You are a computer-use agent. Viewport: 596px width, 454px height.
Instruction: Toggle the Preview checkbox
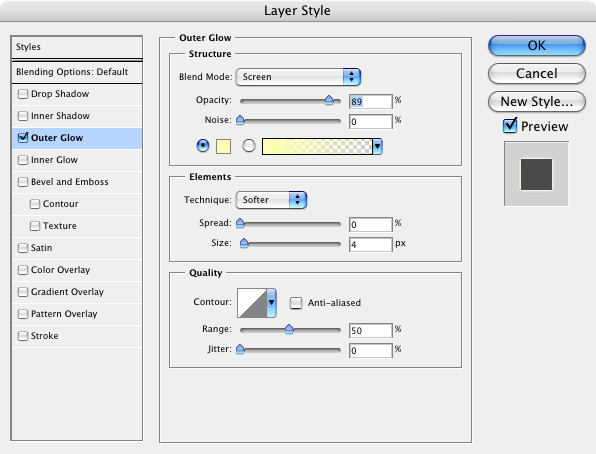point(510,125)
